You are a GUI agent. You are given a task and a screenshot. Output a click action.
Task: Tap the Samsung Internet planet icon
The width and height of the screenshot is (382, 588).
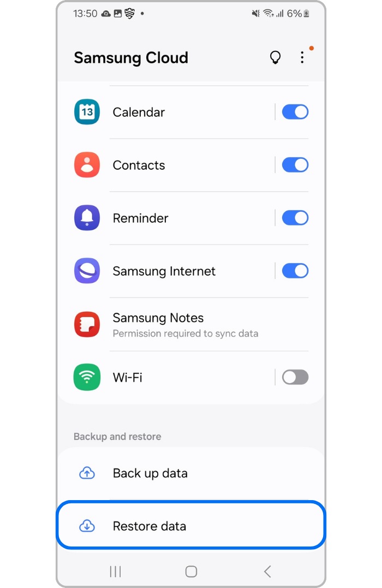point(87,271)
